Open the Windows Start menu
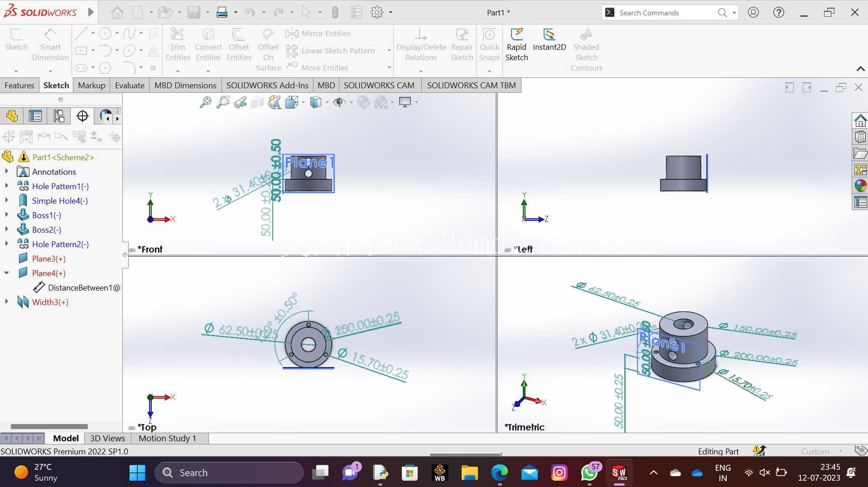This screenshot has width=868, height=487. 137,473
